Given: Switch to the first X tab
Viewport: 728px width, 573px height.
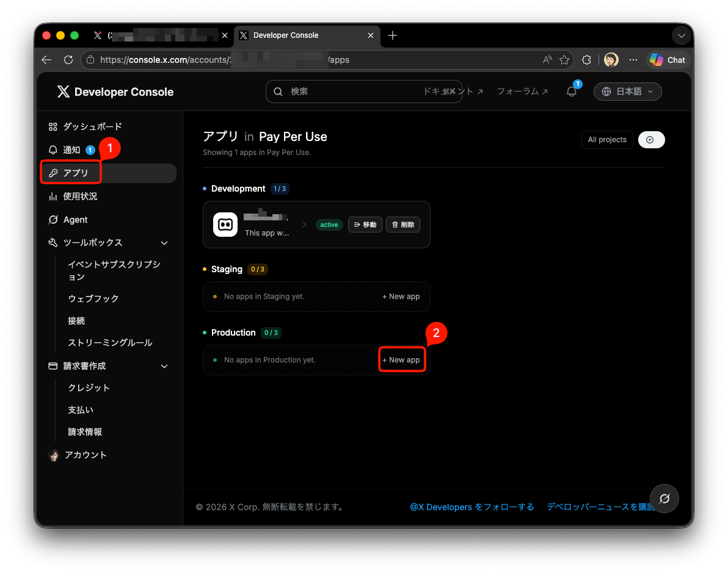Looking at the screenshot, I should pos(160,35).
